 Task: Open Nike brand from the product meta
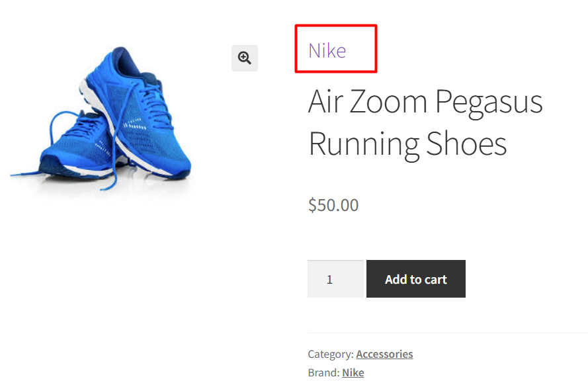353,372
